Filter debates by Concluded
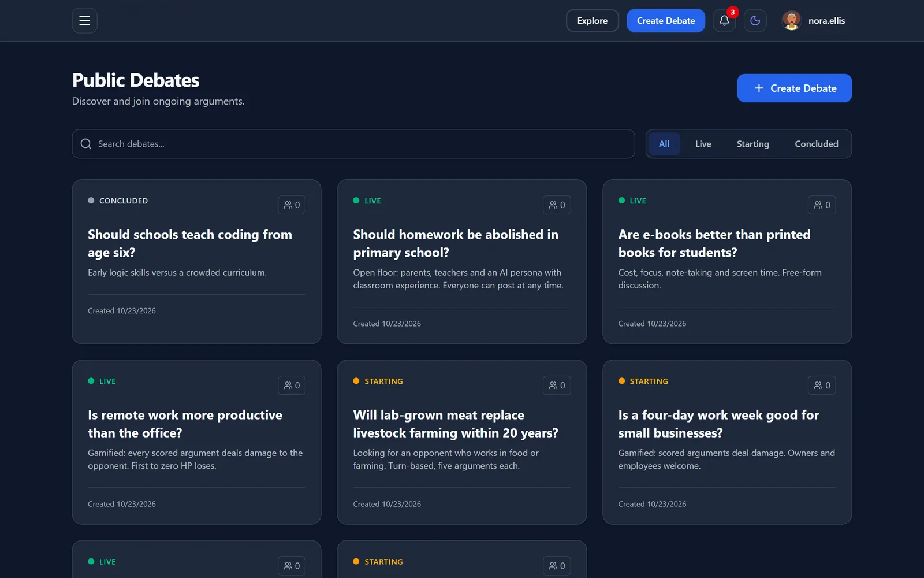The height and width of the screenshot is (578, 924). pos(816,144)
